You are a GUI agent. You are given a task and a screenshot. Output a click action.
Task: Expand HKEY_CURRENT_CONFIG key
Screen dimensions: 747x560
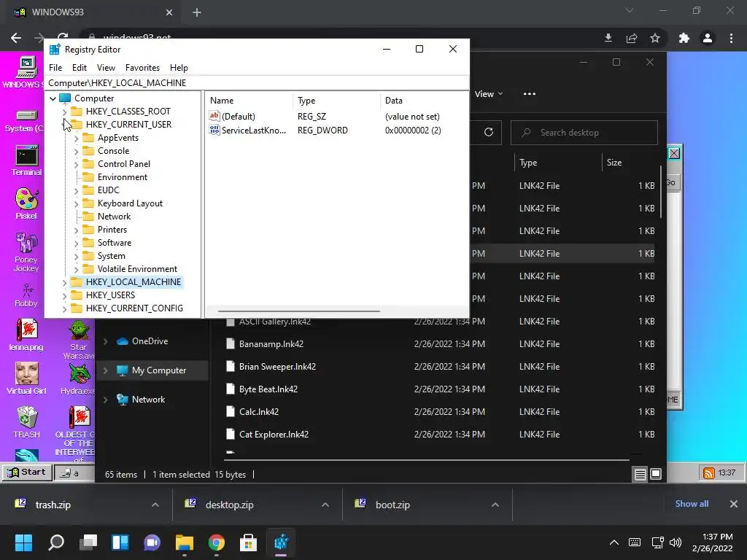coord(65,308)
